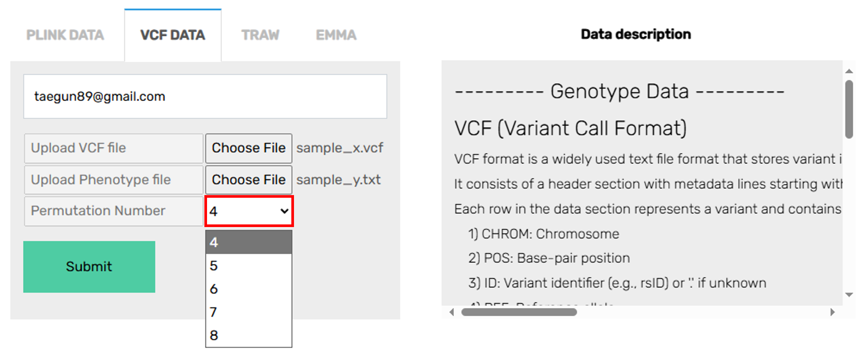Image resolution: width=868 pixels, height=359 pixels.
Task: Click the vertical scrollbar thumb
Action: (849, 109)
